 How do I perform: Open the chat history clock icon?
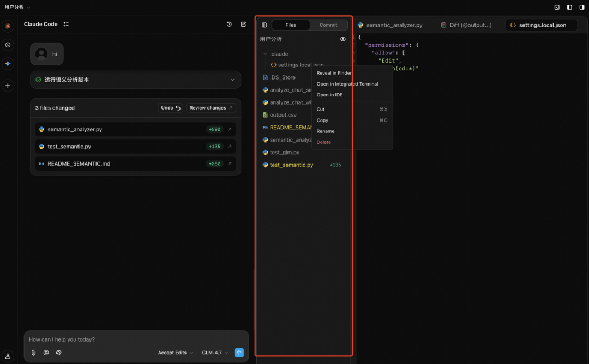click(x=229, y=24)
